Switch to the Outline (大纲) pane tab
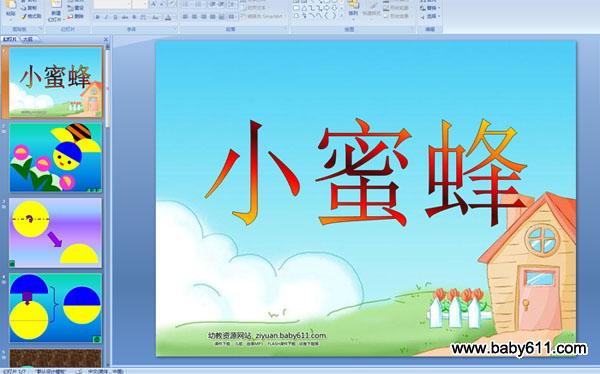This screenshot has height=374, width=600. pos(28,39)
